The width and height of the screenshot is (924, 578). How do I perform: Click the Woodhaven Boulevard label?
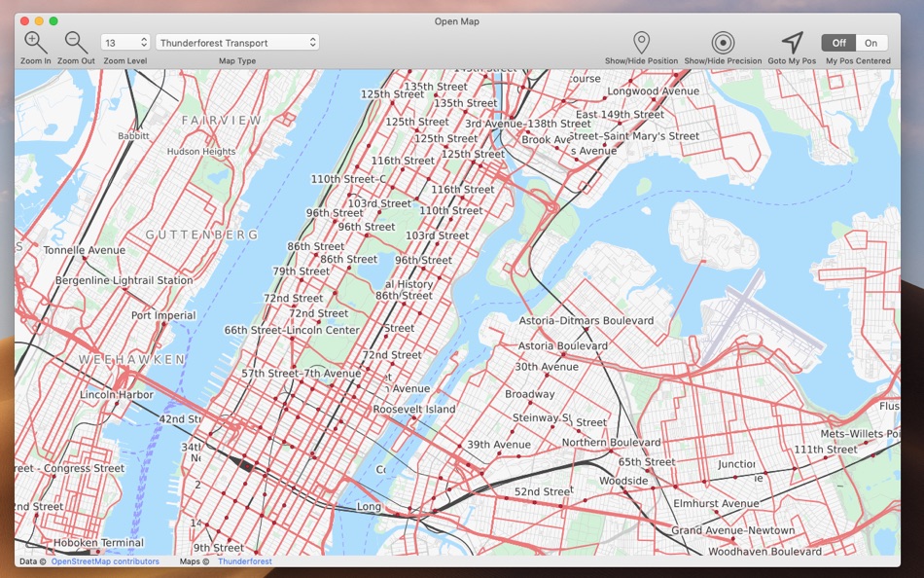764,552
